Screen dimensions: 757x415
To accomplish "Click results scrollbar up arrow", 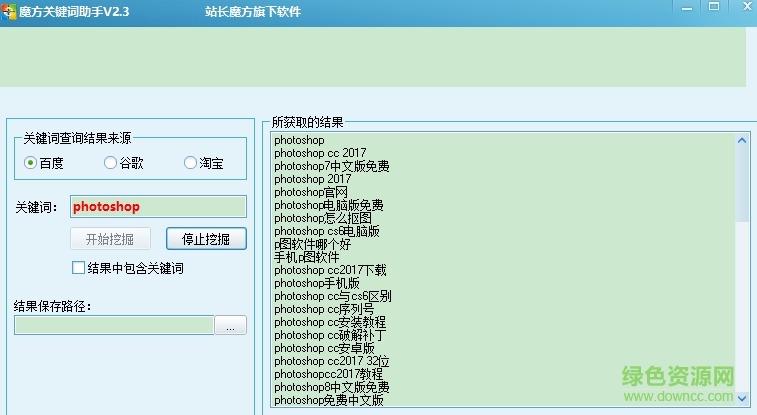I will tap(742, 140).
